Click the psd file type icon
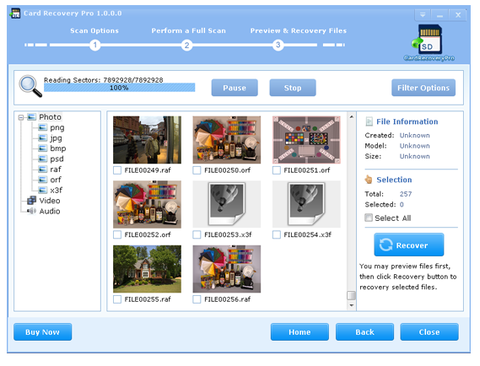The image size is (480, 366). [x=43, y=159]
